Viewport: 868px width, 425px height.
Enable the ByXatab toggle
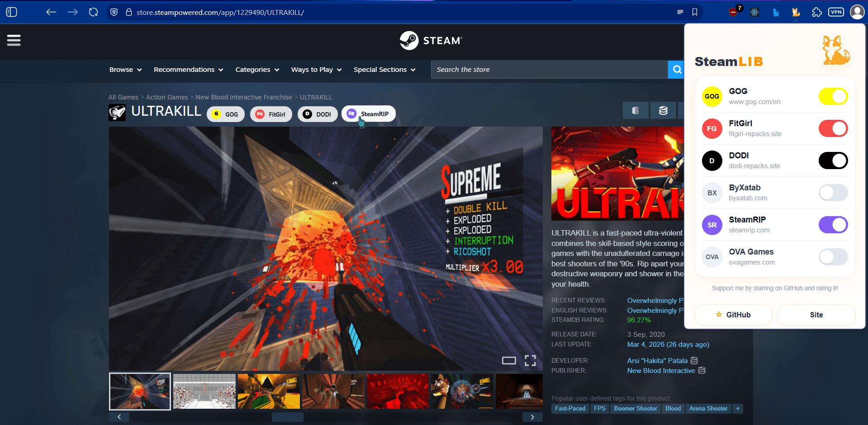[833, 193]
